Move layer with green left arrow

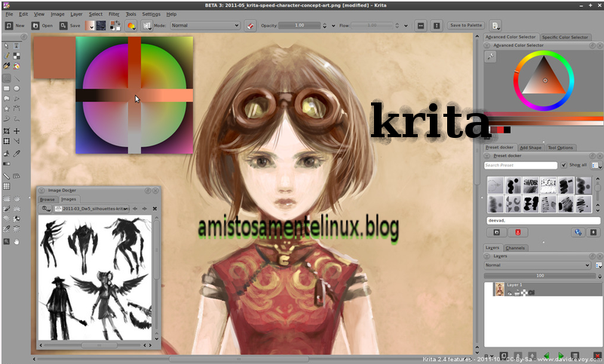tap(546, 356)
